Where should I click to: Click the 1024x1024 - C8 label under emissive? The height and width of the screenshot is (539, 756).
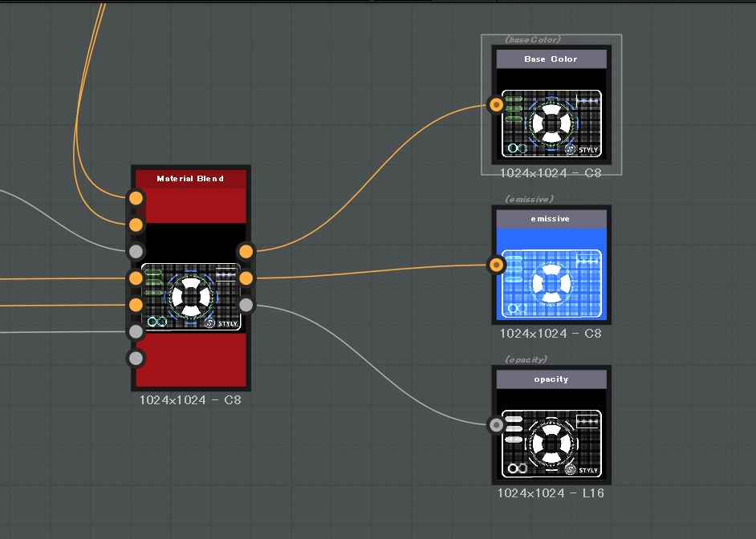click(x=551, y=334)
